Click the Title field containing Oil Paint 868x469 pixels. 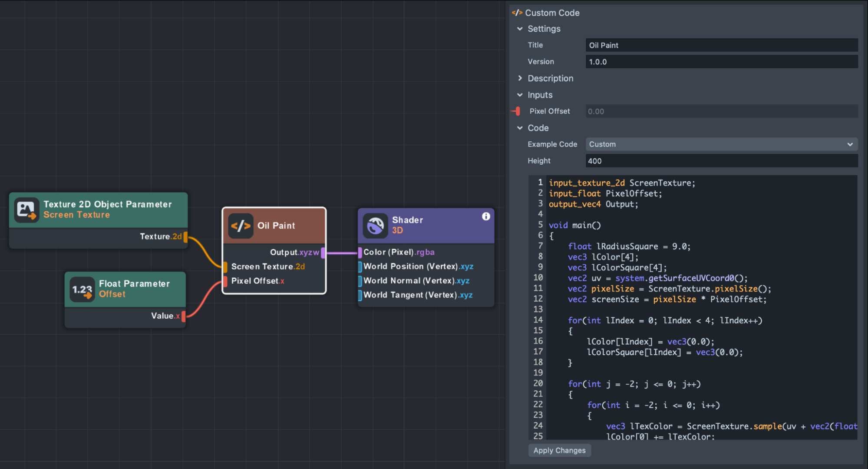point(721,45)
